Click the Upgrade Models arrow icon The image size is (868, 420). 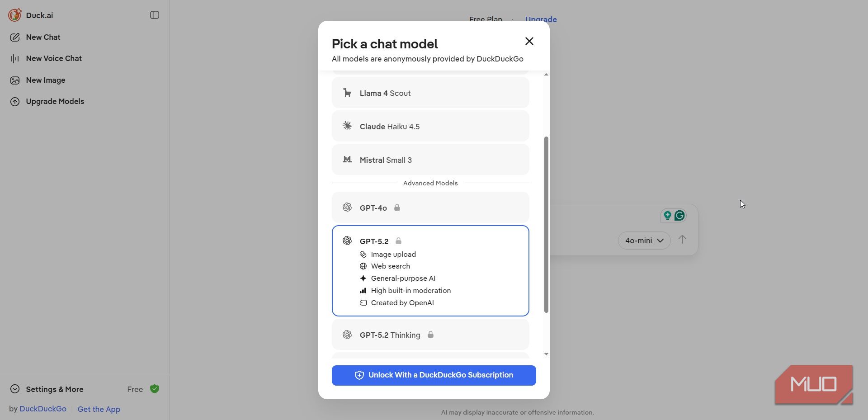coord(15,101)
